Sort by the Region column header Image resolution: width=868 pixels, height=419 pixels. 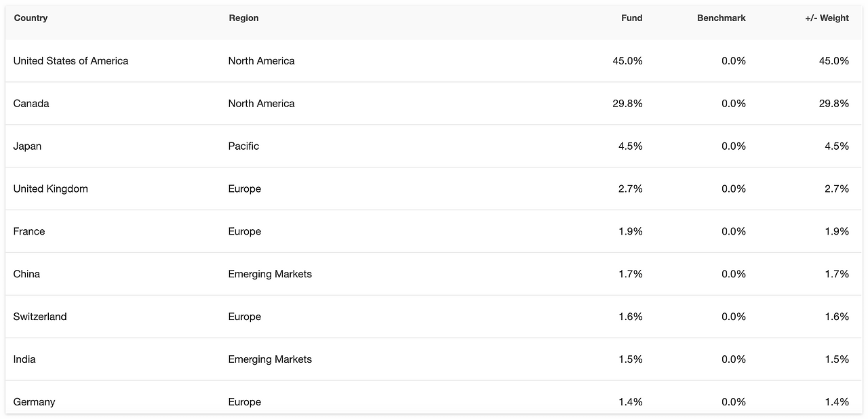(243, 18)
